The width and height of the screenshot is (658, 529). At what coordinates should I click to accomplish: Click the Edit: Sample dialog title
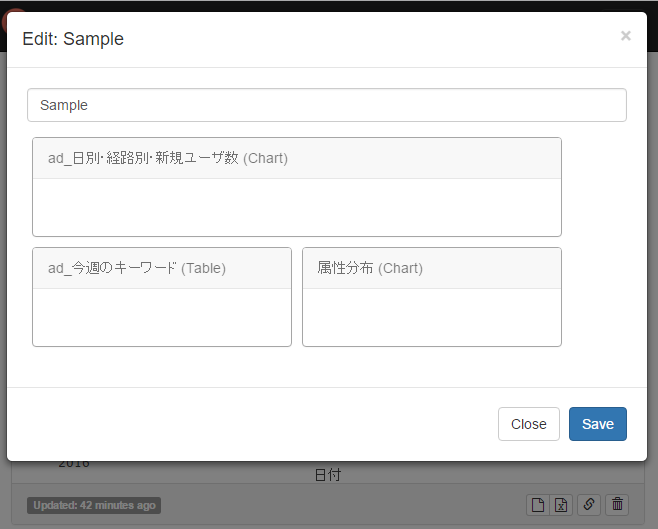pyautogui.click(x=73, y=39)
